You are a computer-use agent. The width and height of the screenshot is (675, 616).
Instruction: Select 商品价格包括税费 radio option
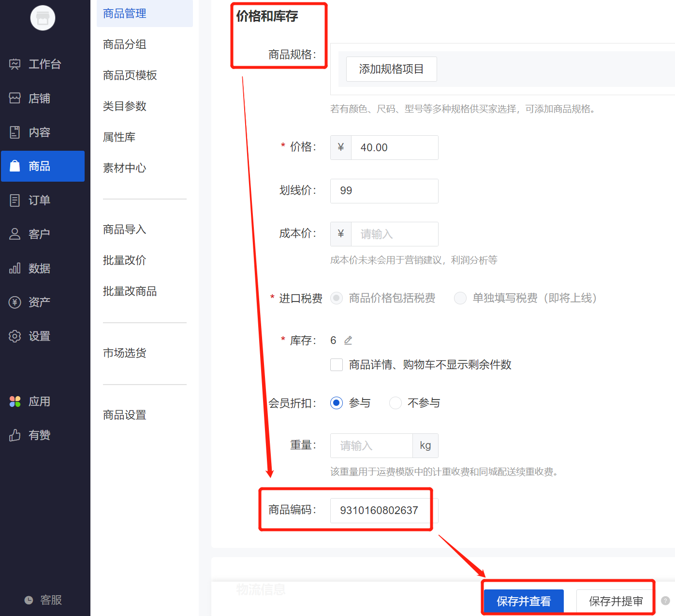point(337,298)
